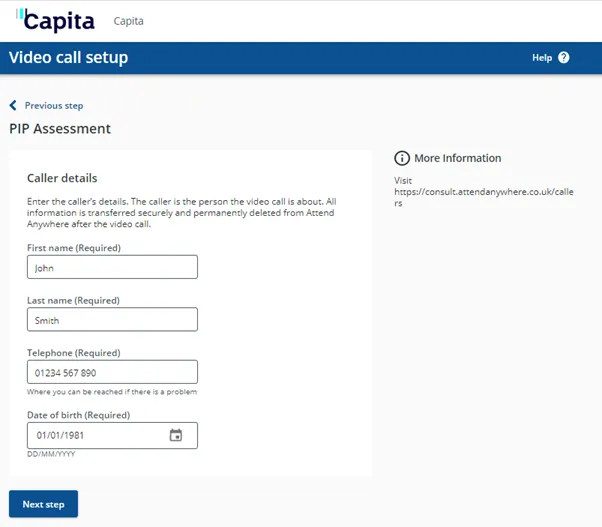The width and height of the screenshot is (602, 527).
Task: Click the More Information heading text
Action: (x=458, y=158)
